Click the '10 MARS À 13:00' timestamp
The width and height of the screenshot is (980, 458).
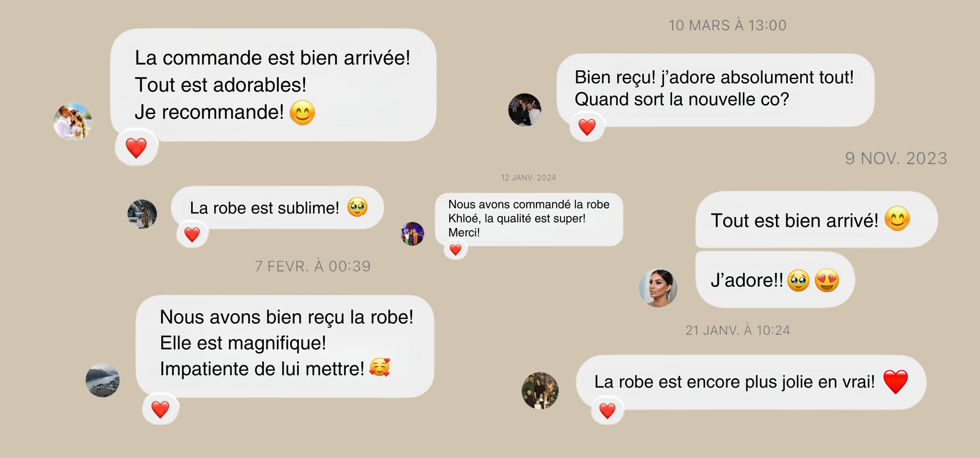coord(728,26)
